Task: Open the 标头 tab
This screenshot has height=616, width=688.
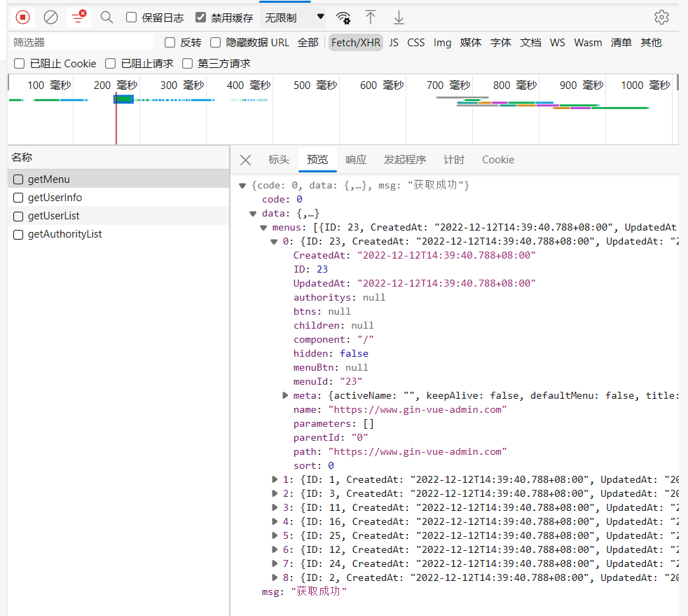Action: pyautogui.click(x=279, y=160)
